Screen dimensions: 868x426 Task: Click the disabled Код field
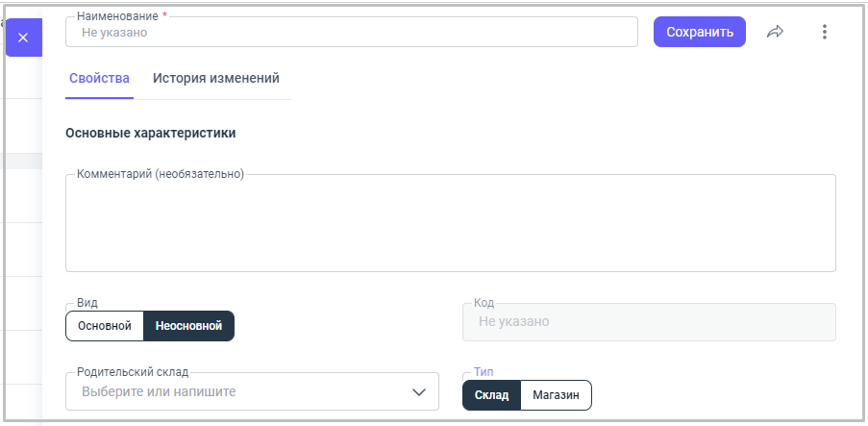tap(649, 322)
